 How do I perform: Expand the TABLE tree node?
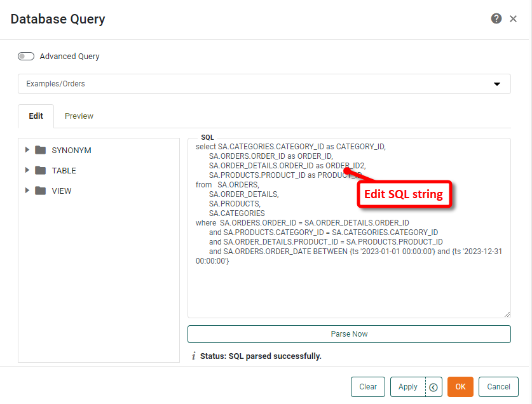pyautogui.click(x=27, y=170)
